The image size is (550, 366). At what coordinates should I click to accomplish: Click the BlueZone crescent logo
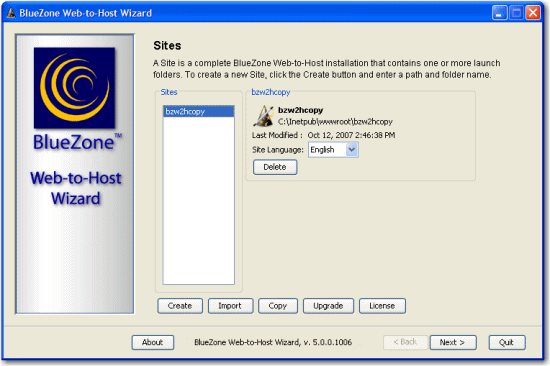tap(74, 88)
